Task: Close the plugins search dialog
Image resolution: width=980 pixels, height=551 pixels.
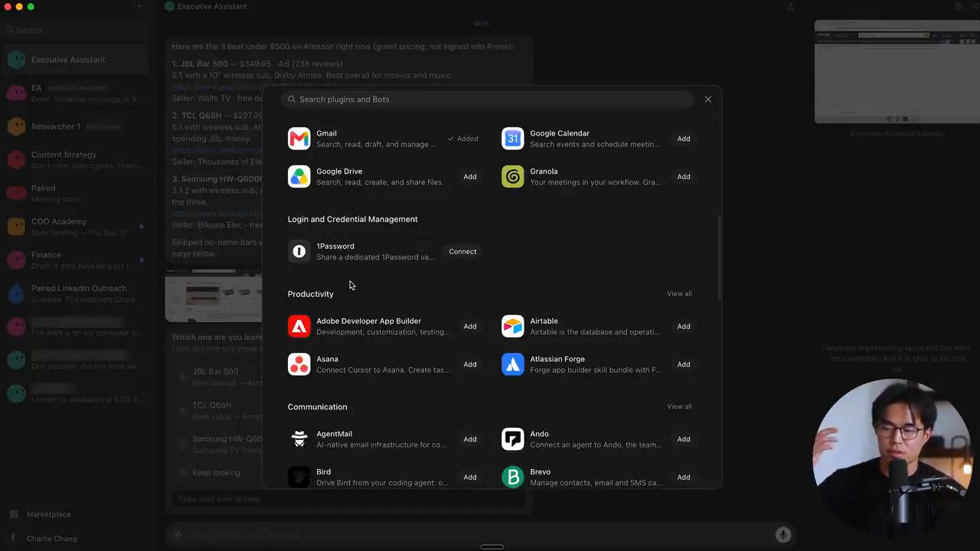Action: coord(707,99)
